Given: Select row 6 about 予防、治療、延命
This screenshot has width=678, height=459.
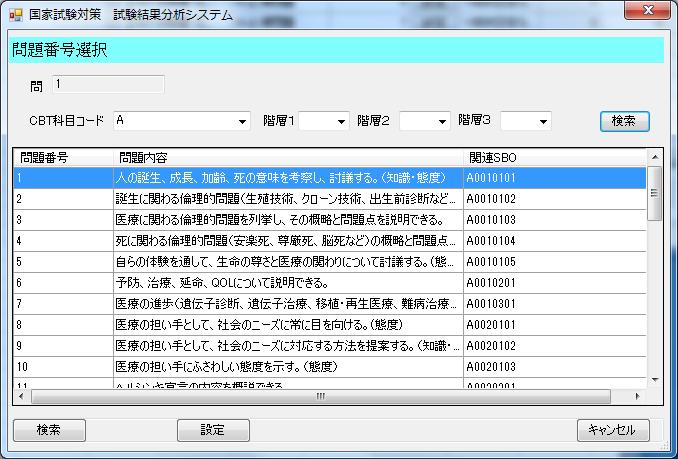Looking at the screenshot, I should (x=286, y=283).
